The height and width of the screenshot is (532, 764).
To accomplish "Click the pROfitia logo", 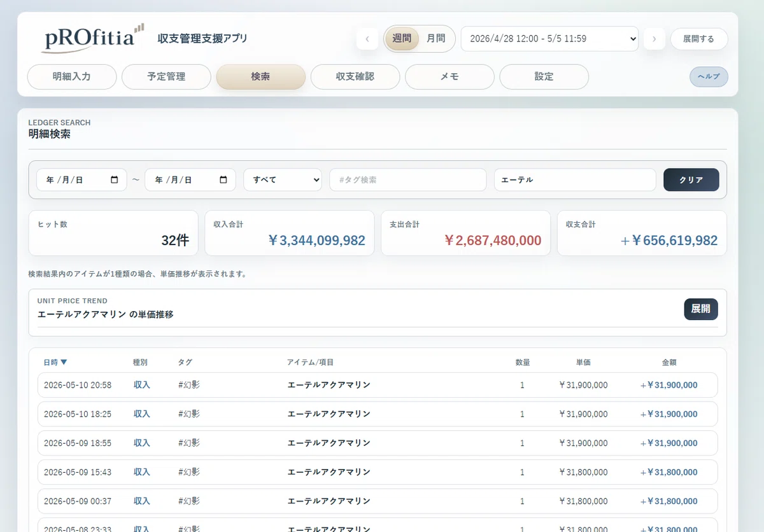I will (94, 38).
